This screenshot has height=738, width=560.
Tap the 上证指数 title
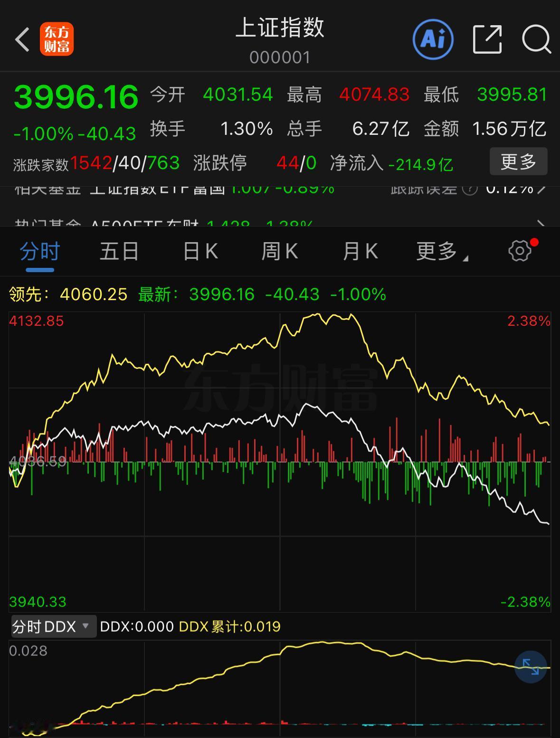pyautogui.click(x=280, y=27)
